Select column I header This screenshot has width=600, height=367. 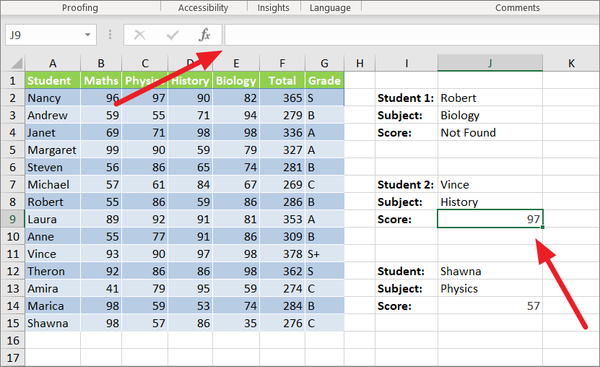[x=406, y=63]
